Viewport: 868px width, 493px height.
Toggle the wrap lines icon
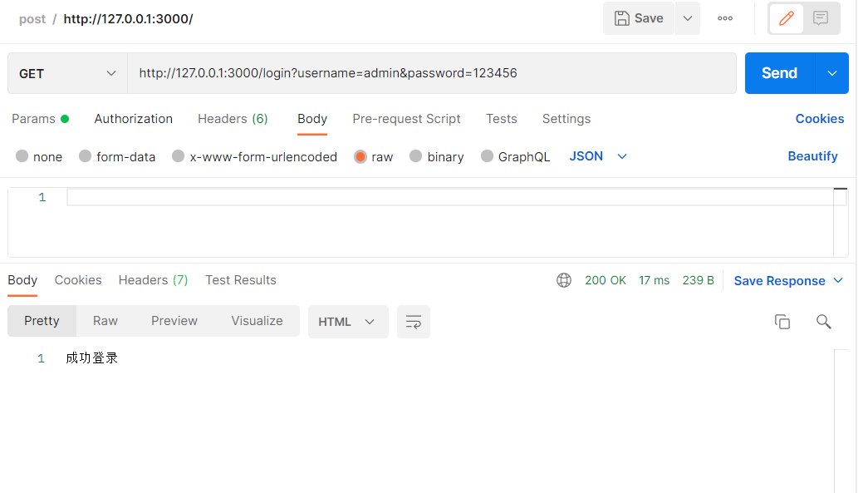tap(414, 322)
